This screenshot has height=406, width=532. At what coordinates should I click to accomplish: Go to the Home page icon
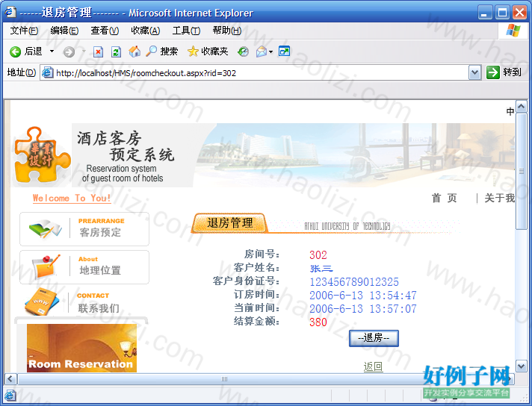click(x=134, y=51)
